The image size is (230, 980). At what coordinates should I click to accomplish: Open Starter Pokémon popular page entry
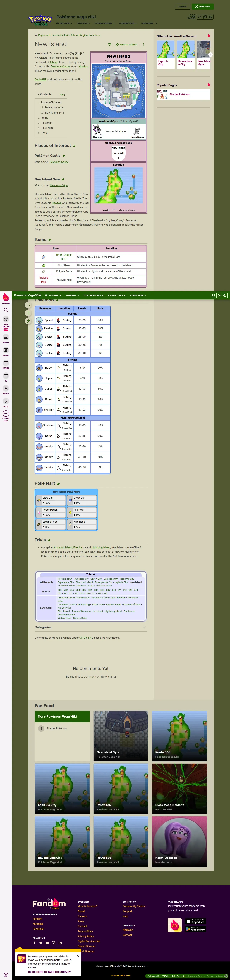(x=183, y=94)
